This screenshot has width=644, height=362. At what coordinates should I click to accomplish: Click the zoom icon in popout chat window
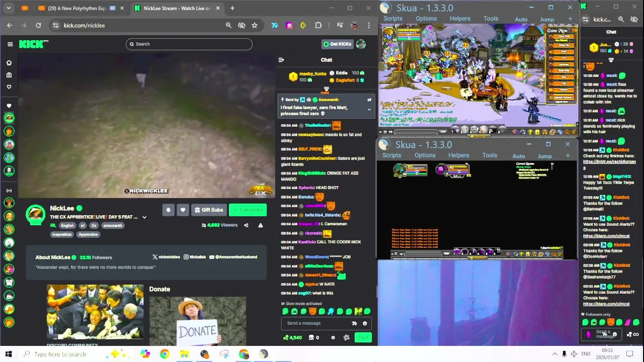click(x=621, y=19)
